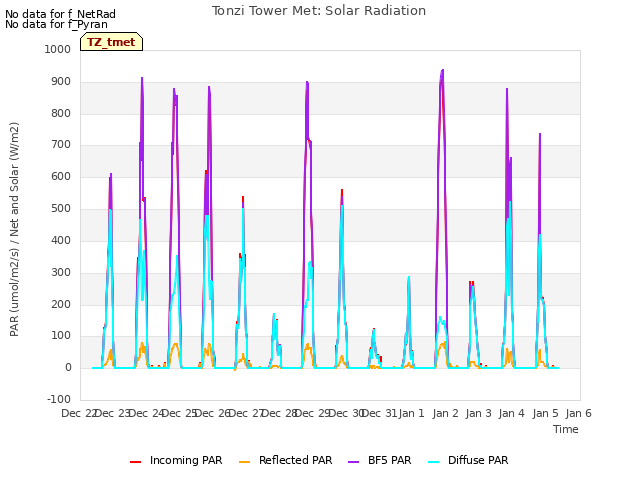Image resolution: width=640 pixels, height=480 pixels.
Task: Click the Jan 2 x-axis date label
Action: [445, 413]
